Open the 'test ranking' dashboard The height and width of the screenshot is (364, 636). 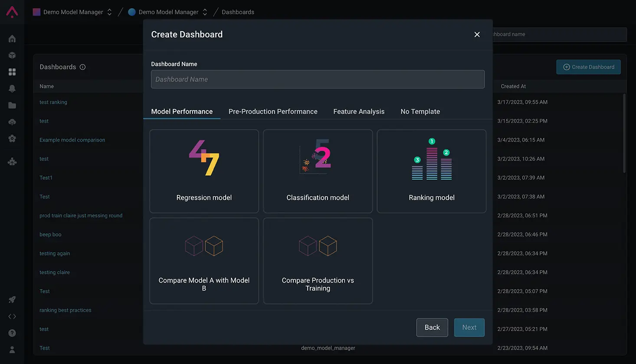point(53,102)
